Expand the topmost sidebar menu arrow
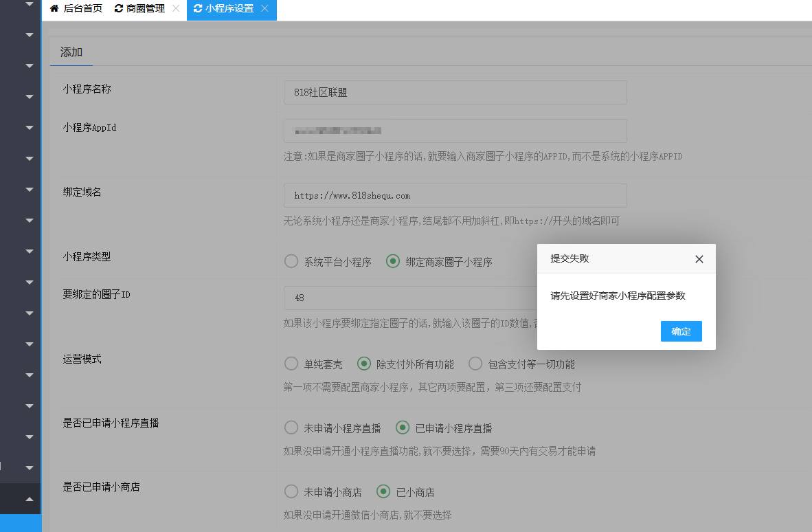This screenshot has height=532, width=812. coord(29,4)
